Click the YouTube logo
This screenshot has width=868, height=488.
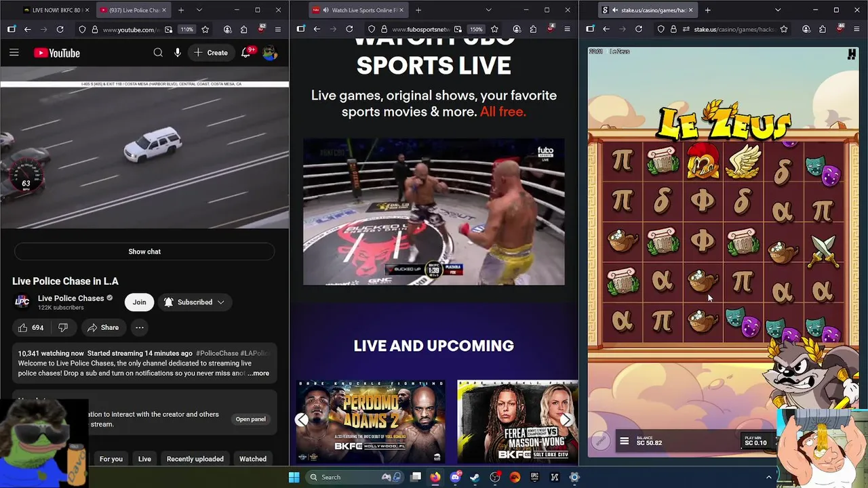click(57, 53)
